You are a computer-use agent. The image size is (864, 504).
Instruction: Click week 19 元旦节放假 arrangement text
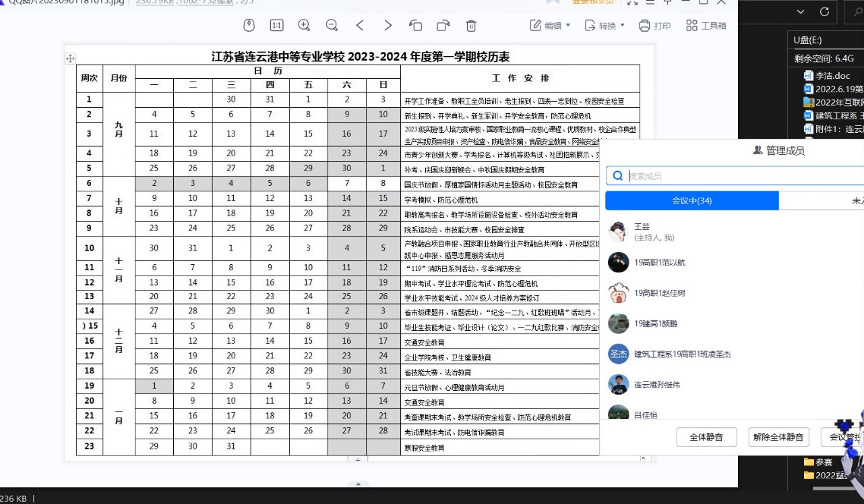coord(454,387)
